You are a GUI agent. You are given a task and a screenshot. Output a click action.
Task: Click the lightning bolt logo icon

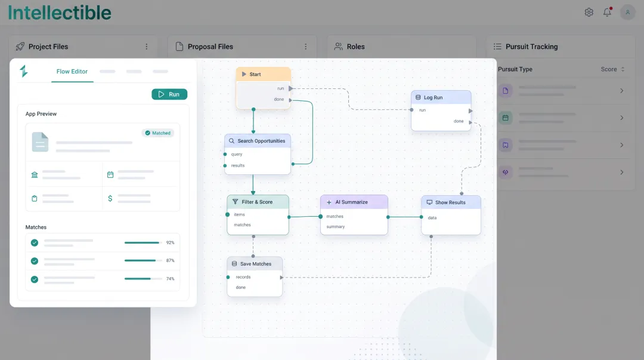pos(24,71)
